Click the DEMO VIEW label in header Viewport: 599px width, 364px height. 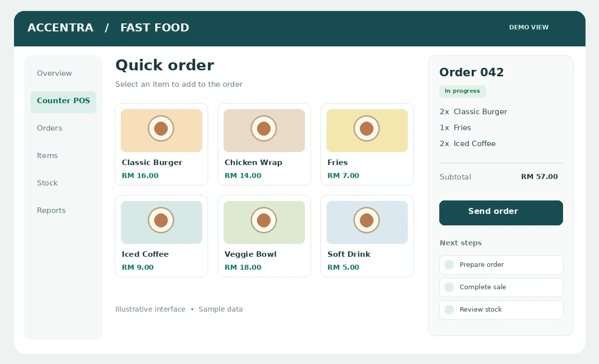click(x=529, y=27)
